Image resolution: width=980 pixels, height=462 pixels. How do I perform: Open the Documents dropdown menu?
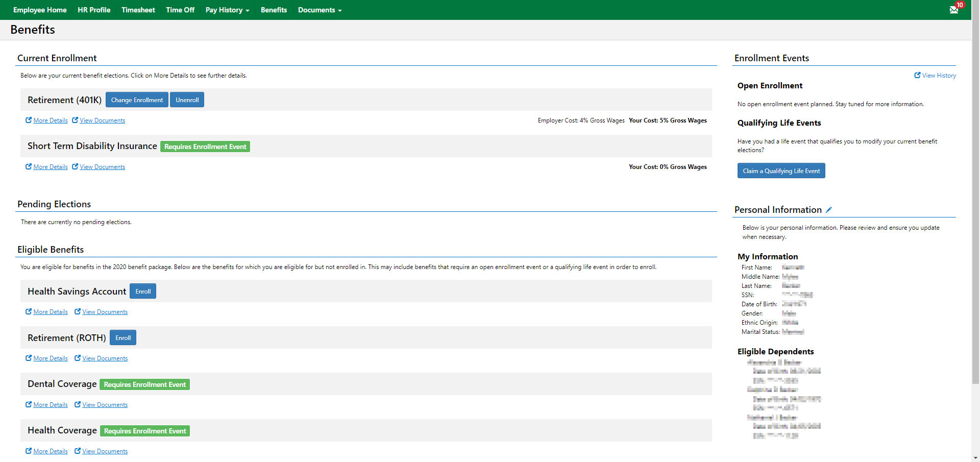click(319, 10)
